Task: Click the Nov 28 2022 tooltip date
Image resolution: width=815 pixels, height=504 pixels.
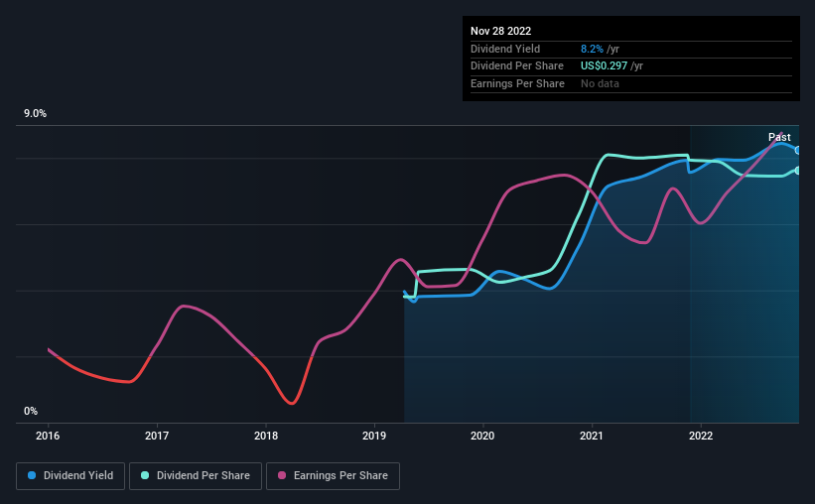Action: (500, 31)
